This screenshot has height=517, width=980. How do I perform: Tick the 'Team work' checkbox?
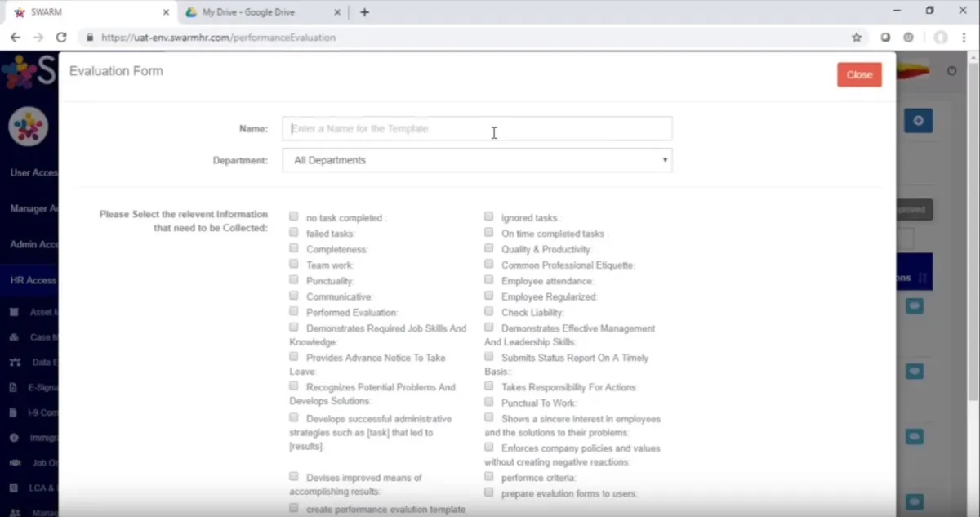(294, 264)
